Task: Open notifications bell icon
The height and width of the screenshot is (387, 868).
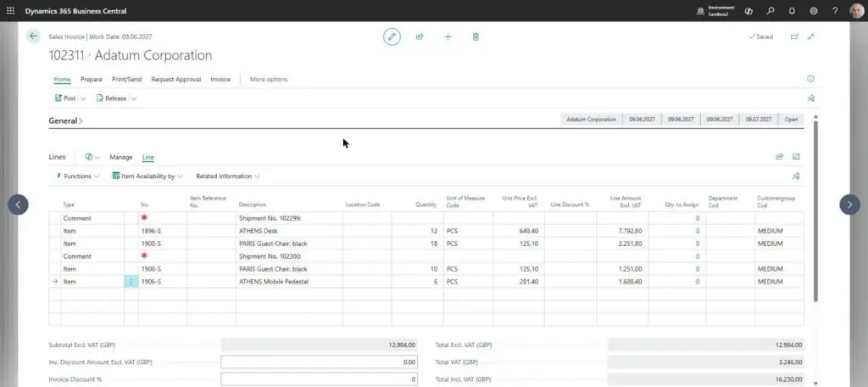Action: click(x=792, y=10)
